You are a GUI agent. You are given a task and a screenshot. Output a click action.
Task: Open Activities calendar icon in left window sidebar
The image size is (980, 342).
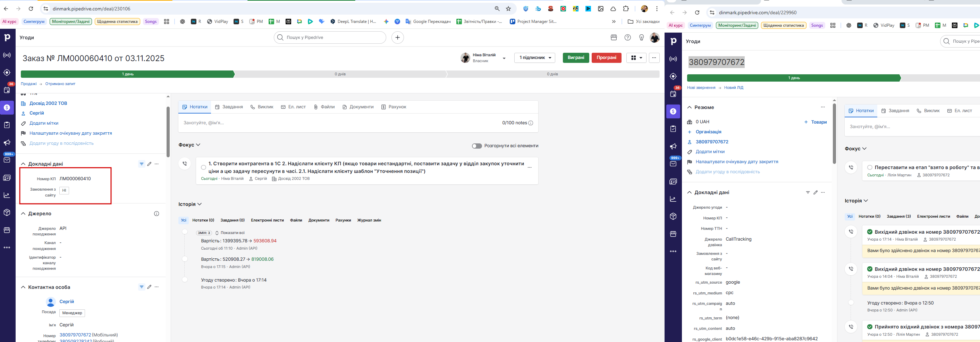point(7,90)
